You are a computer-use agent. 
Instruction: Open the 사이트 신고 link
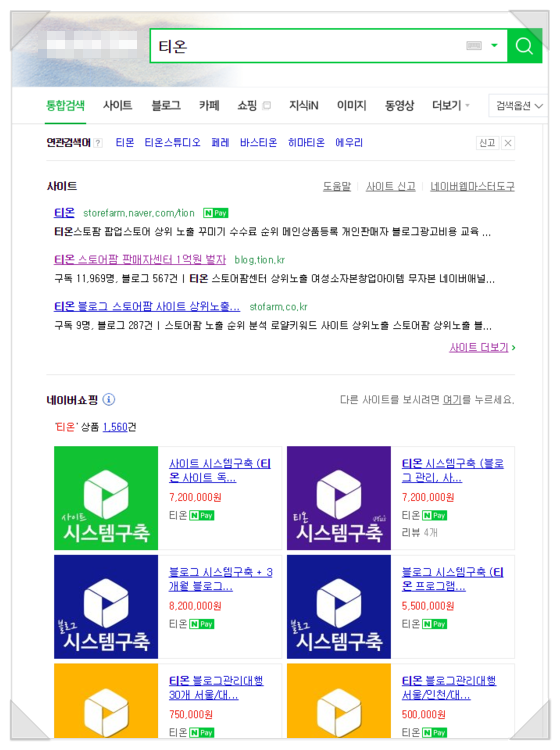click(391, 186)
